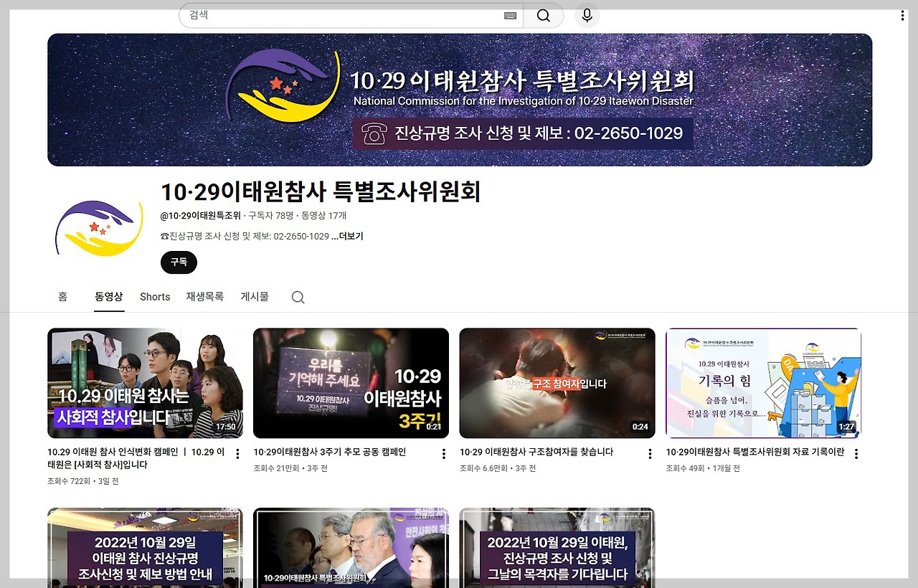Screen dimensions: 918x588
Task: Switch to the Shorts tab
Action: pos(154,296)
